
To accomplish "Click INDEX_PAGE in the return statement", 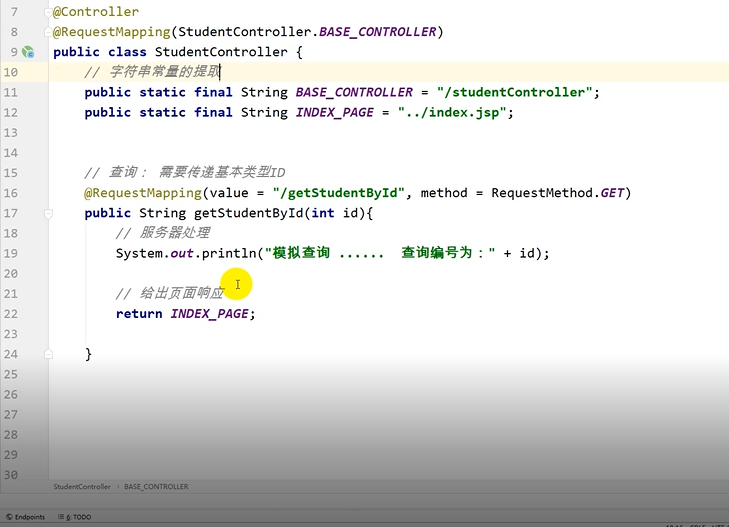I will [209, 314].
